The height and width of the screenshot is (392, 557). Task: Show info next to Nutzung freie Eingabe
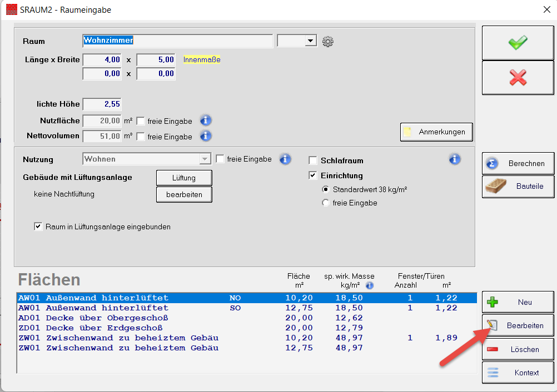[285, 159]
